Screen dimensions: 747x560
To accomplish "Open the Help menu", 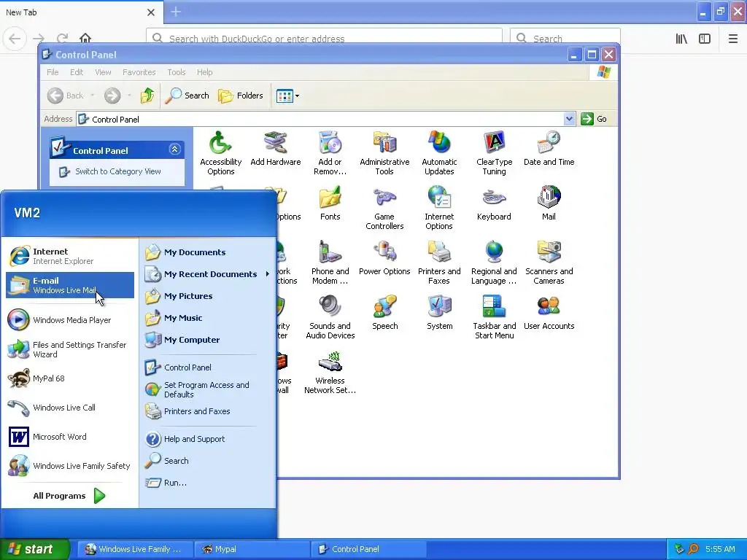I will [204, 72].
